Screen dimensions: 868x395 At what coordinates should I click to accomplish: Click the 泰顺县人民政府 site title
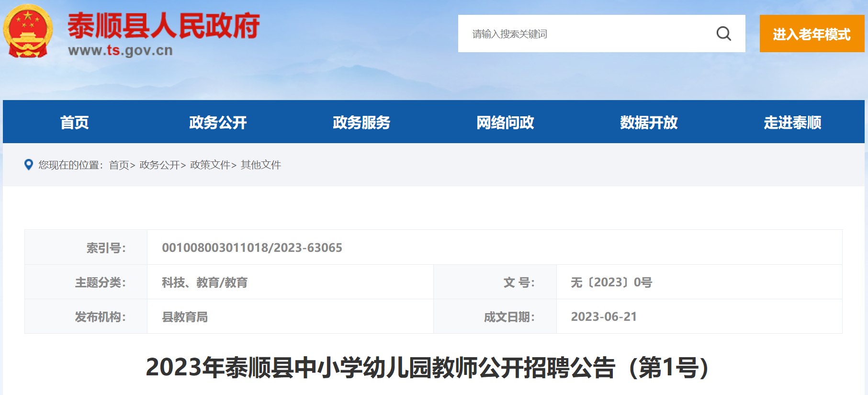[x=164, y=25]
